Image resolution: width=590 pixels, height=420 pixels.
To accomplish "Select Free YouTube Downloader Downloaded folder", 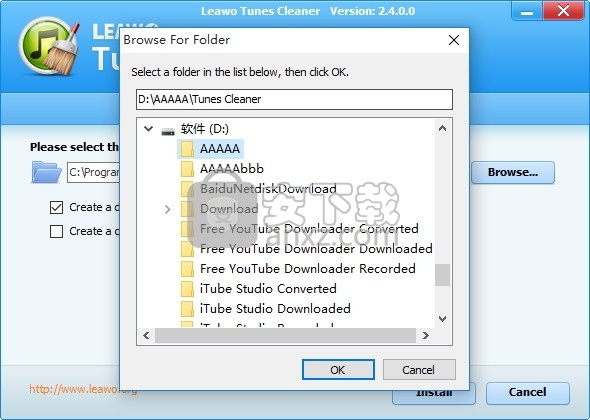I will coord(316,248).
